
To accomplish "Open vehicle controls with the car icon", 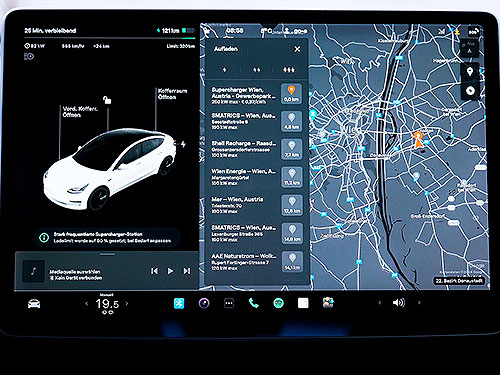I will [x=34, y=303].
